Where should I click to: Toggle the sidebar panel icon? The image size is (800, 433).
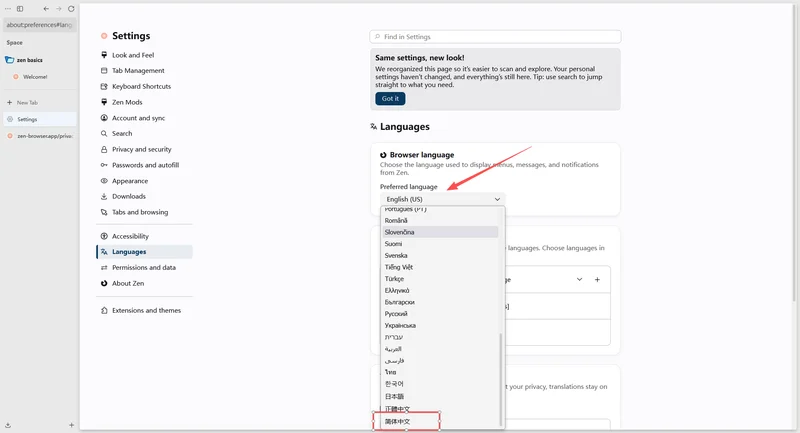(x=20, y=9)
